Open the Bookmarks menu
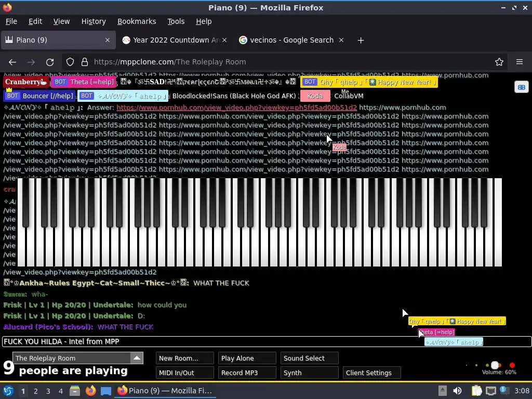 click(x=137, y=21)
